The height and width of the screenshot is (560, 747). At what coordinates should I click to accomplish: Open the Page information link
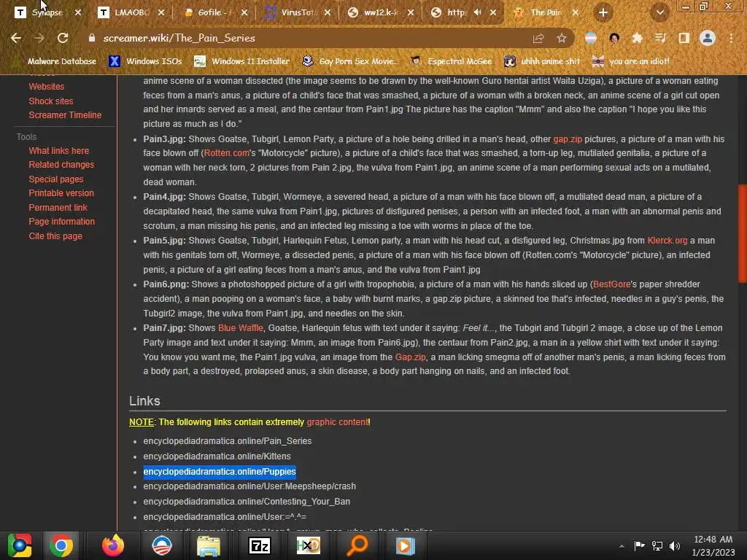point(61,222)
